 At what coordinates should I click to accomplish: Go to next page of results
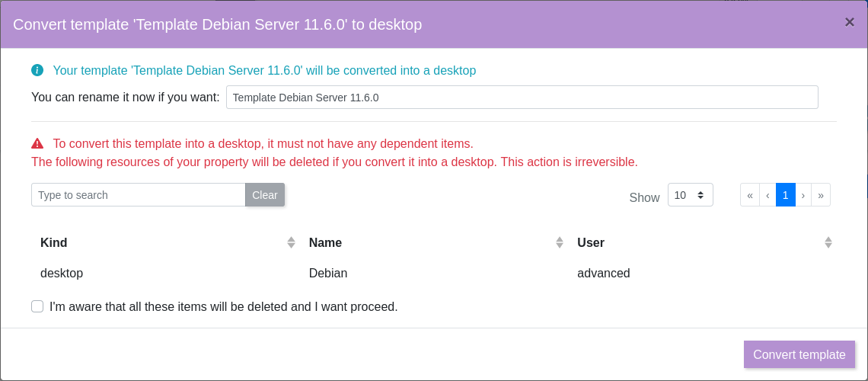click(x=803, y=195)
